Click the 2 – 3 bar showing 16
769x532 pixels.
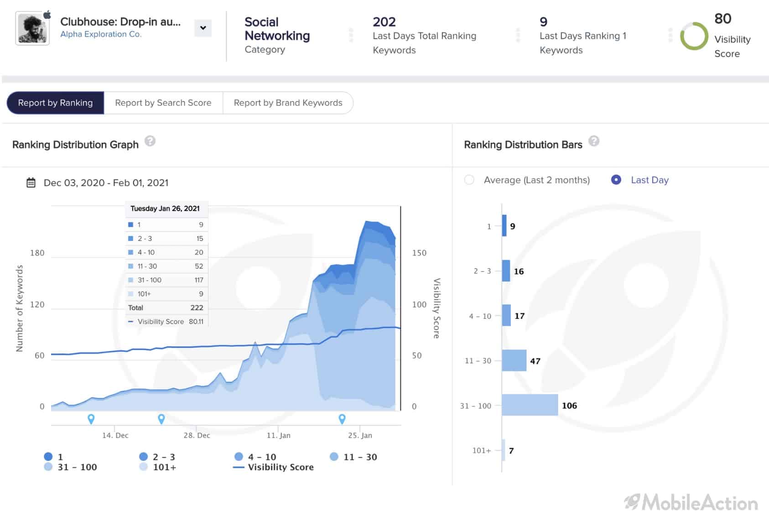(x=506, y=271)
